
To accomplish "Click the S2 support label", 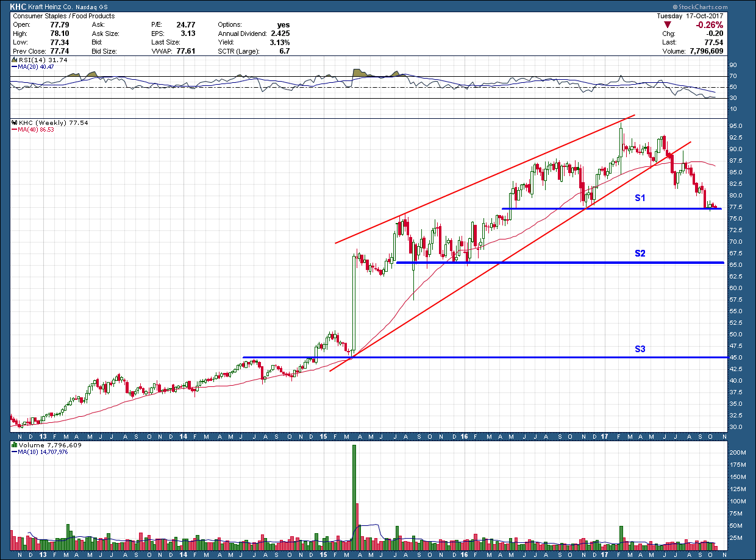I will pos(640,253).
